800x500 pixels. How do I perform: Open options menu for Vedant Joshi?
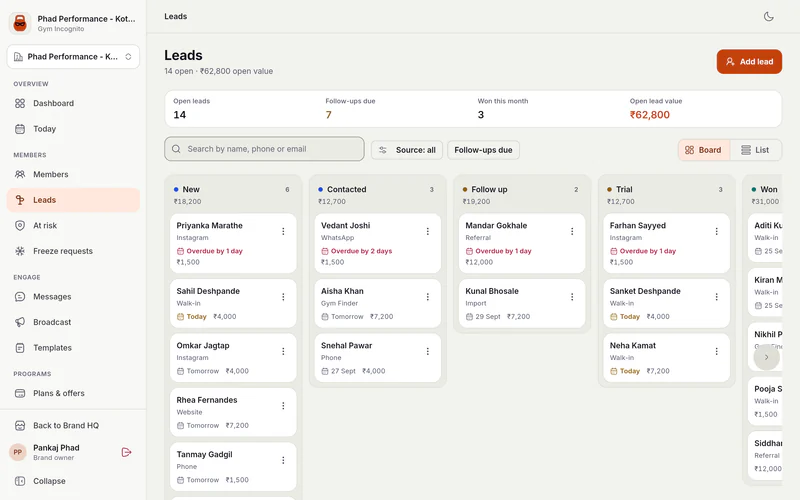pyautogui.click(x=428, y=232)
